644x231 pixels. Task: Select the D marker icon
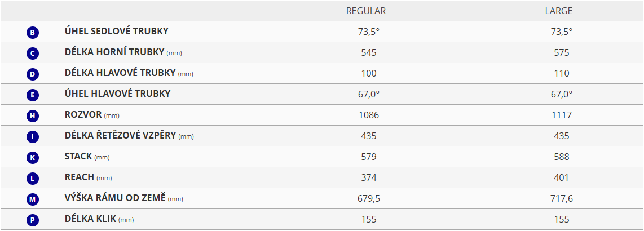pyautogui.click(x=33, y=75)
